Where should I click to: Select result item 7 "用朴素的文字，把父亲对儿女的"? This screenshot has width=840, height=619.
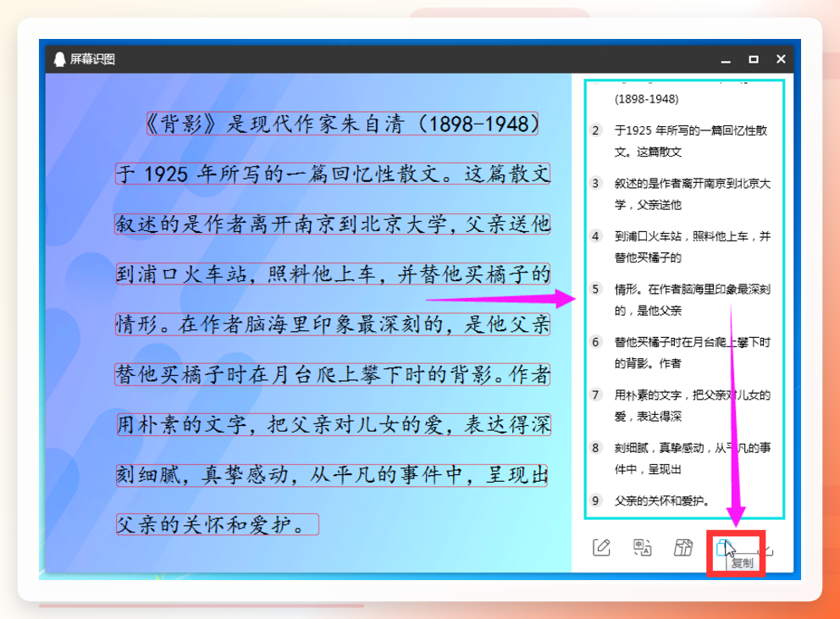(692, 406)
